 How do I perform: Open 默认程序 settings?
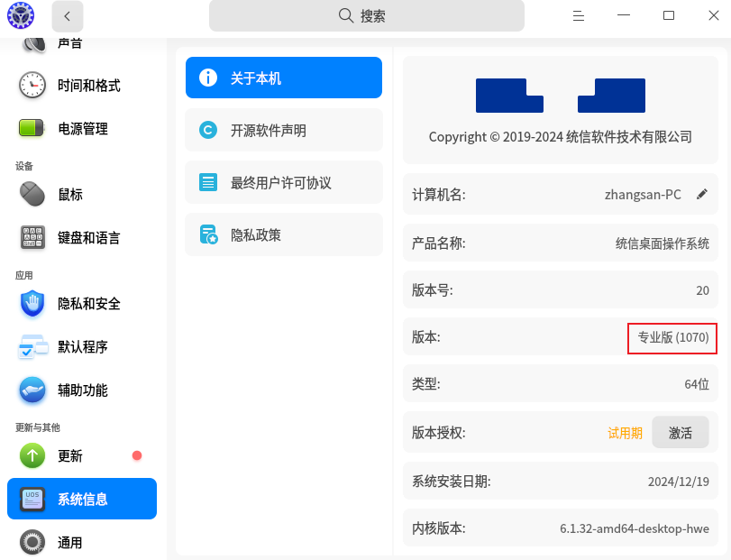tap(82, 346)
